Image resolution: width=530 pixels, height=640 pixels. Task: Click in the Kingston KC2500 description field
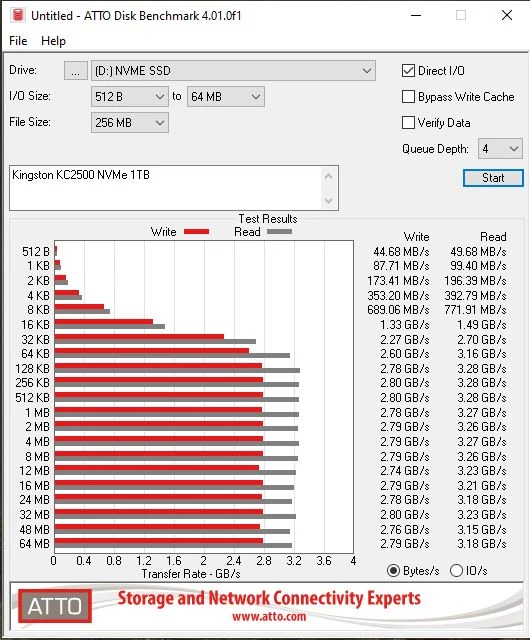(165, 188)
